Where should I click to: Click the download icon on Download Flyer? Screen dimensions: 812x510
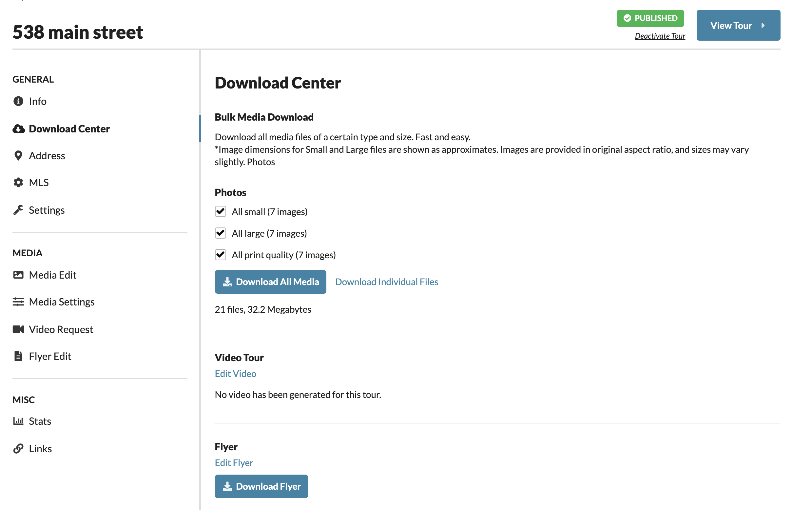click(x=227, y=486)
